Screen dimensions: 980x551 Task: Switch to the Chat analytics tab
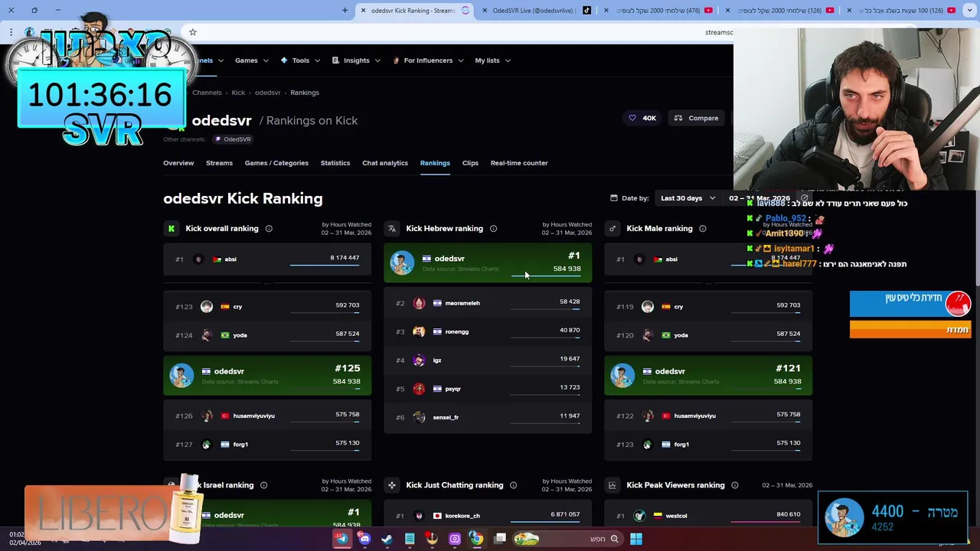385,163
